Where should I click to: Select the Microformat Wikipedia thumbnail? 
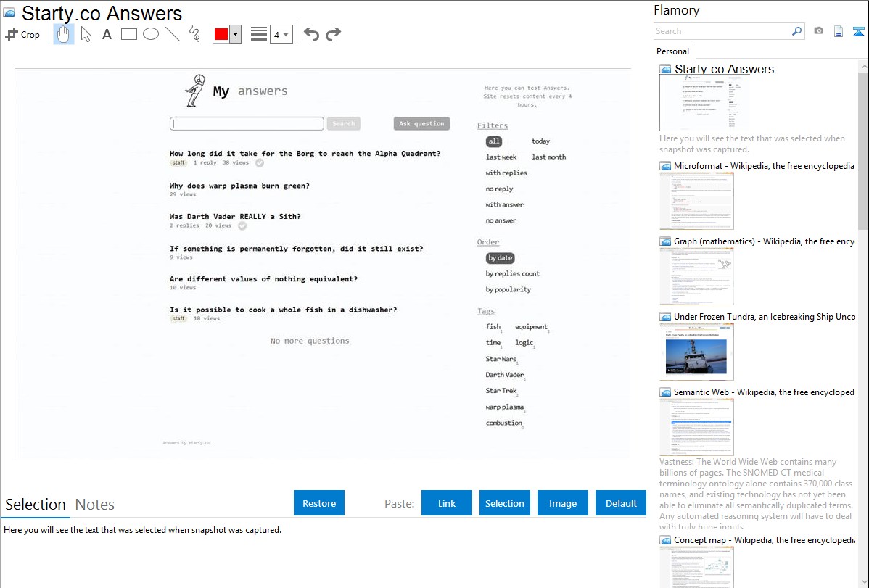tap(696, 201)
